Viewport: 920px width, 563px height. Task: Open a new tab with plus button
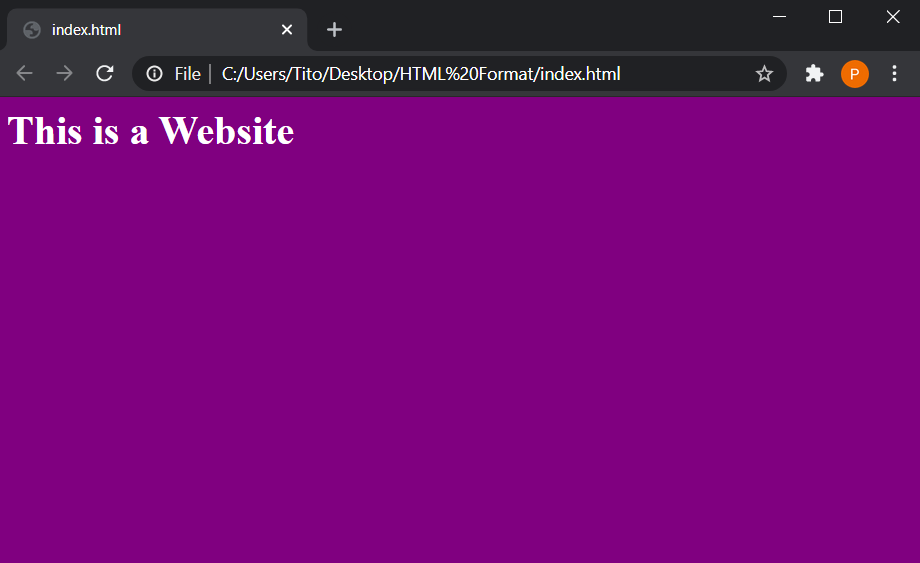(x=334, y=29)
